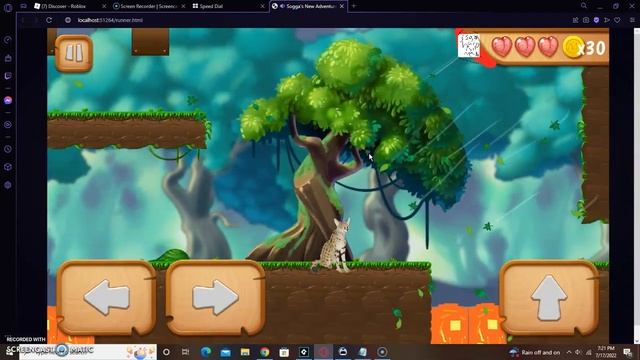640x360 pixels.
Task: Launch Microsoft Edge from taskbar
Action: tap(206, 352)
